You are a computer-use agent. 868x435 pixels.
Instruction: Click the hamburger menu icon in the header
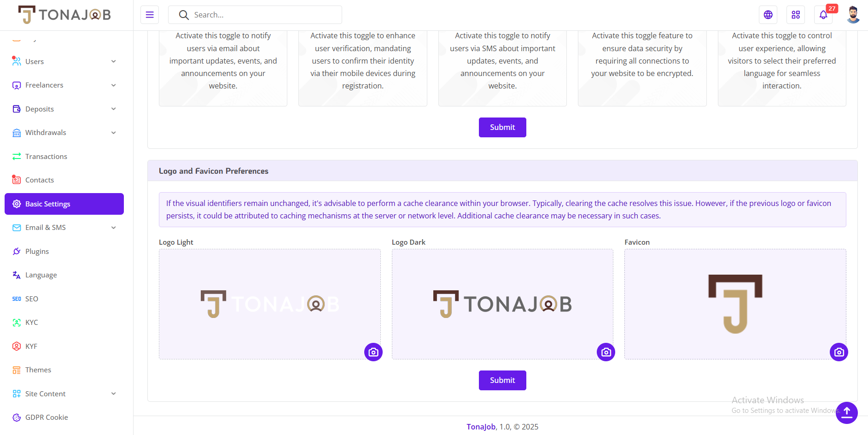(150, 15)
